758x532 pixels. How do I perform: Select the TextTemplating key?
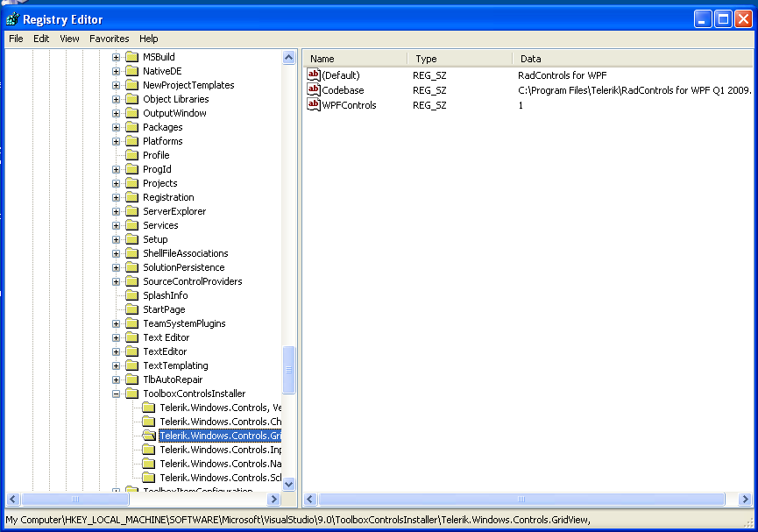point(175,365)
